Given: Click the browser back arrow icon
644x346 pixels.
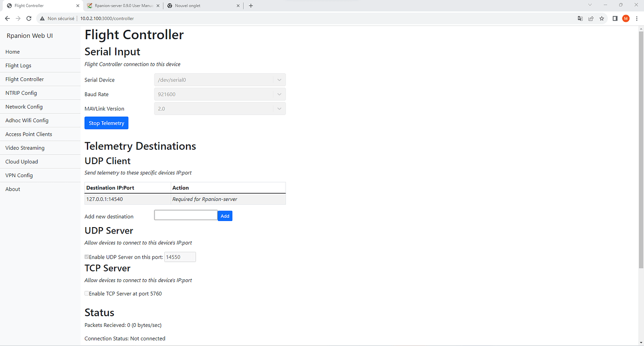Looking at the screenshot, I should click(7, 19).
